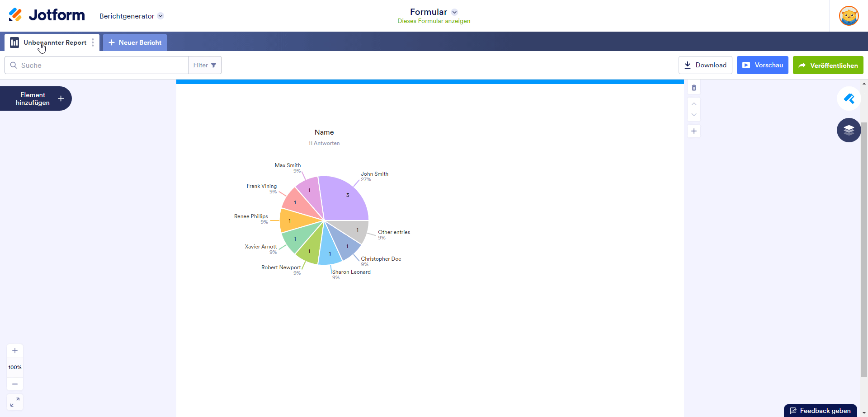Click the Feedback geben button
Screen dimensions: 868x417
click(x=820, y=411)
